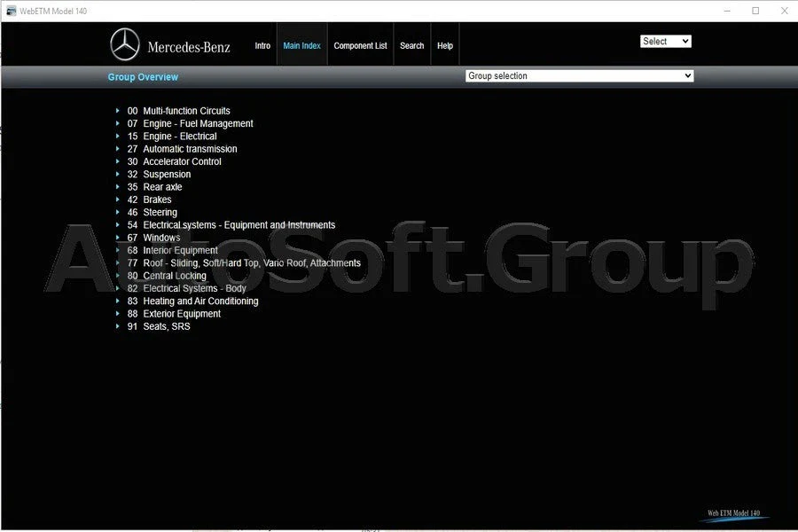The width and height of the screenshot is (798, 532).
Task: Open the Group selection dropdown
Action: pyautogui.click(x=579, y=75)
